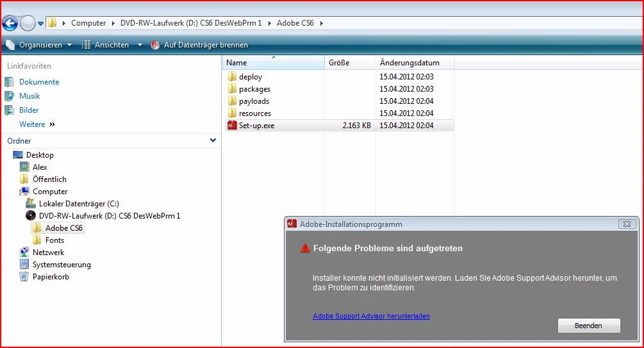
Task: Open Musik favorite link
Action: 29,95
